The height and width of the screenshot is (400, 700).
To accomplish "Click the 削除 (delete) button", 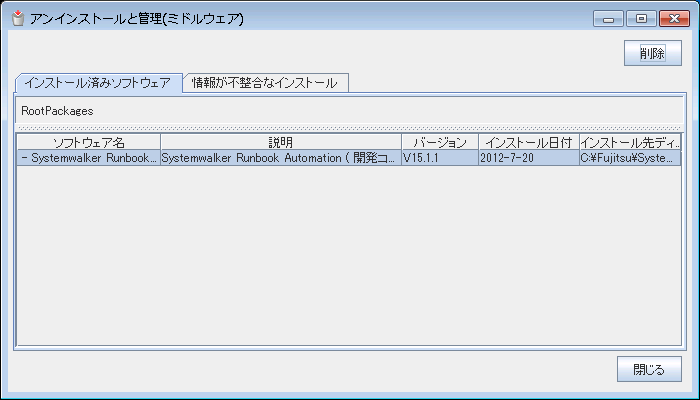I will [653, 53].
